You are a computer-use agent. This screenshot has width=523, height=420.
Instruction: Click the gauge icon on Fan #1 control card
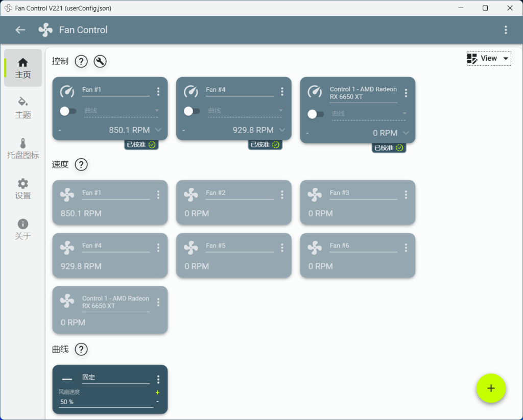67,91
